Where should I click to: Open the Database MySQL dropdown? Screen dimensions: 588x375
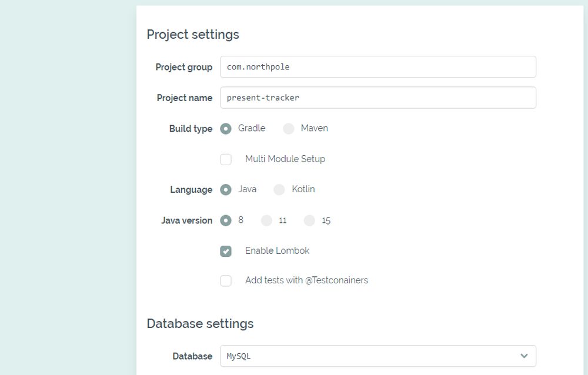pos(378,356)
